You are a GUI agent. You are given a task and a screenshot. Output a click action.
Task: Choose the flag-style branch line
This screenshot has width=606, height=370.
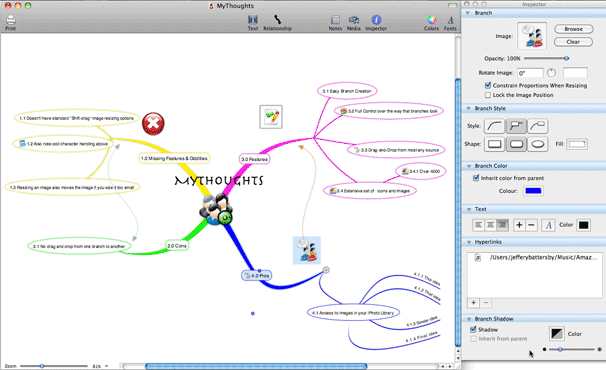(x=516, y=126)
